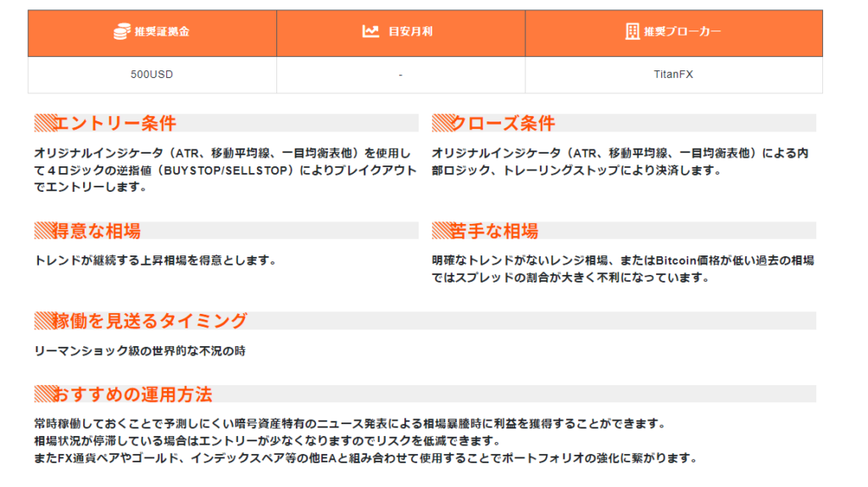Viewport: 868px width, 487px height.
Task: Select the 推奨ブローカー header label
Action: (x=682, y=31)
